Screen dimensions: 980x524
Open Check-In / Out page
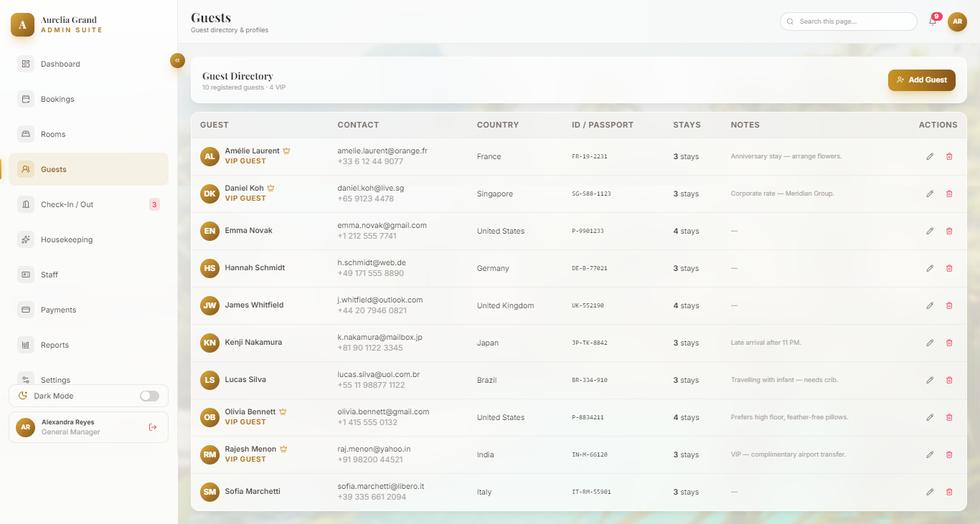click(88, 204)
